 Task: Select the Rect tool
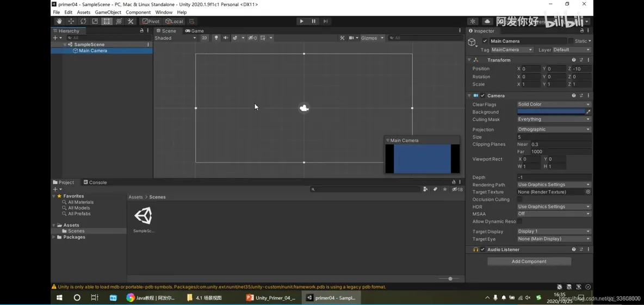click(107, 21)
